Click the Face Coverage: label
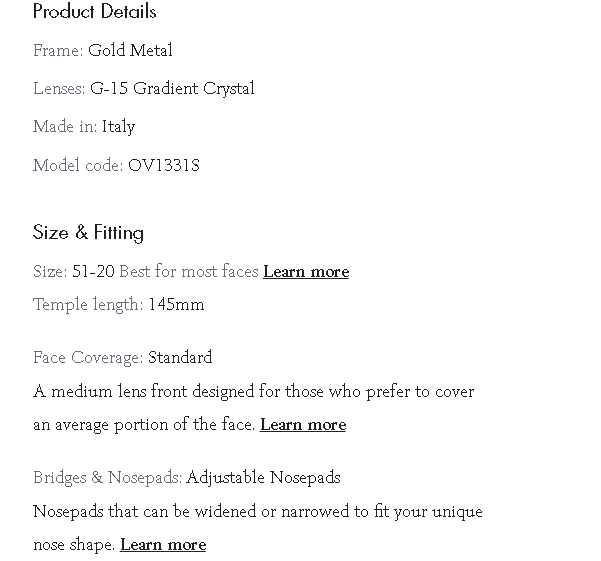This screenshot has height=561, width=601. pyautogui.click(x=88, y=358)
